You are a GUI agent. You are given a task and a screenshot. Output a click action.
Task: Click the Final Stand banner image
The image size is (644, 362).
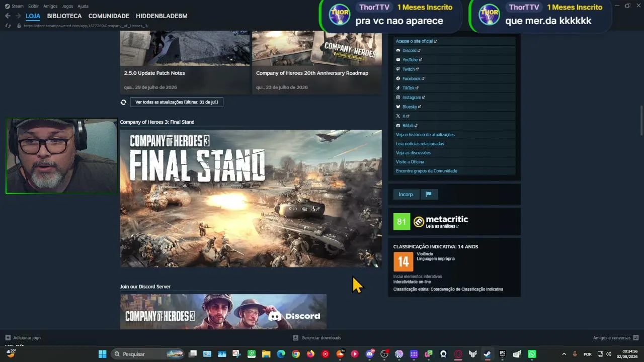(251, 198)
